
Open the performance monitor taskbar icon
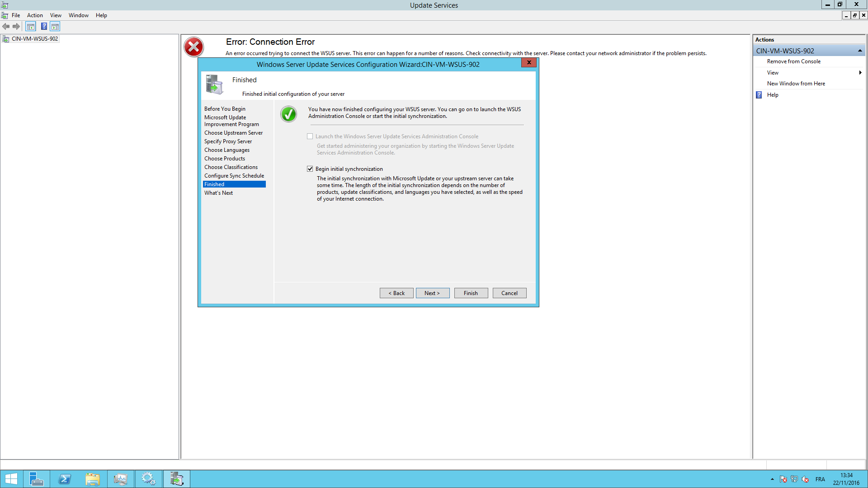[x=121, y=479]
